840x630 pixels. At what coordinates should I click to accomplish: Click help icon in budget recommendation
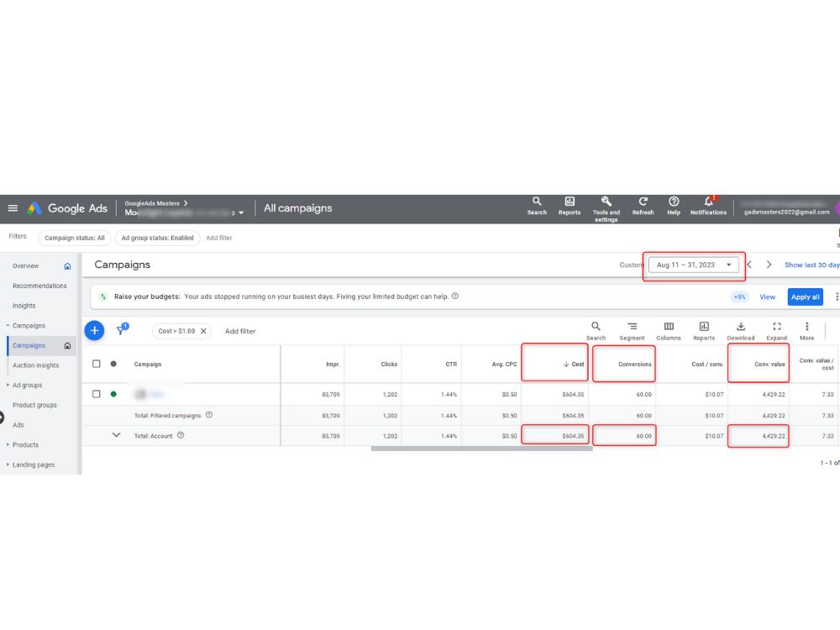tap(454, 296)
